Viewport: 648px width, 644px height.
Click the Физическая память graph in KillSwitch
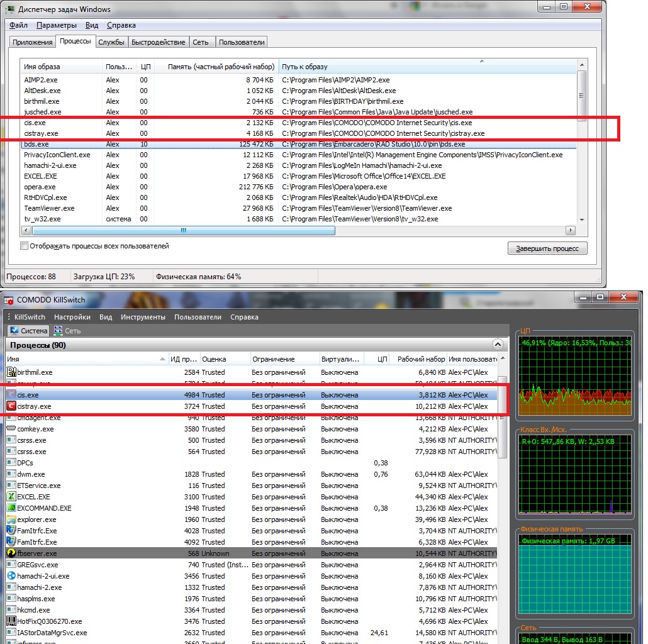575,574
